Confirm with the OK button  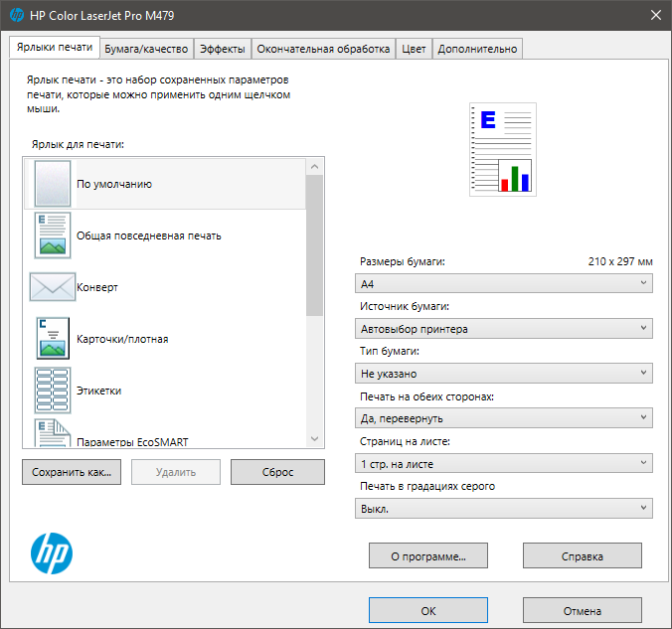coord(428,610)
